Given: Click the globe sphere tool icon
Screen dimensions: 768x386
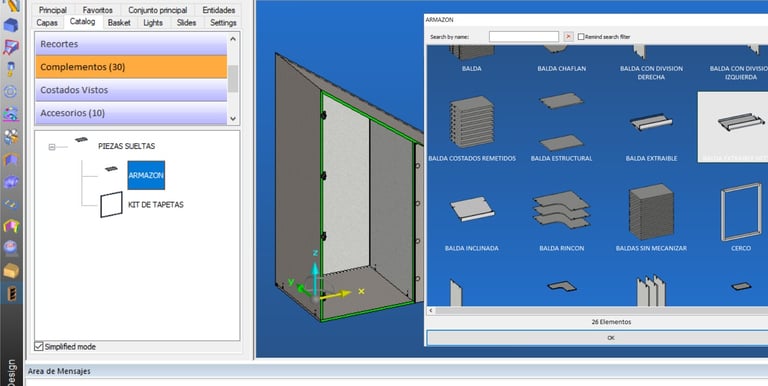Looking at the screenshot, I should (11, 248).
